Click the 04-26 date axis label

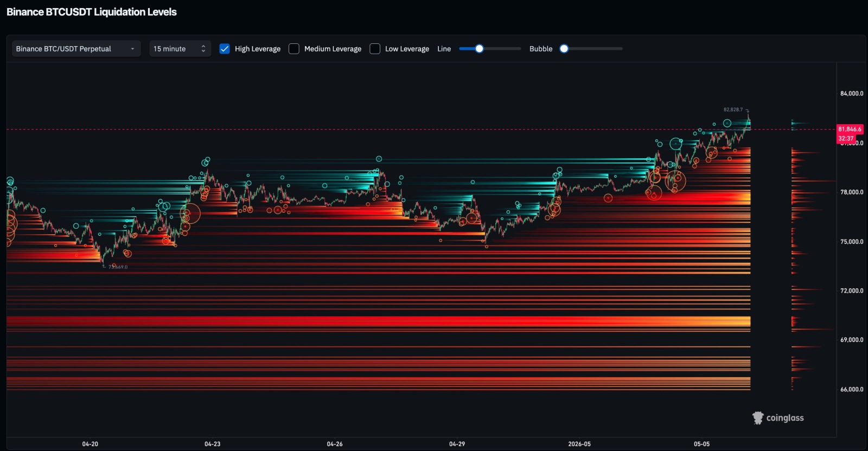point(335,444)
